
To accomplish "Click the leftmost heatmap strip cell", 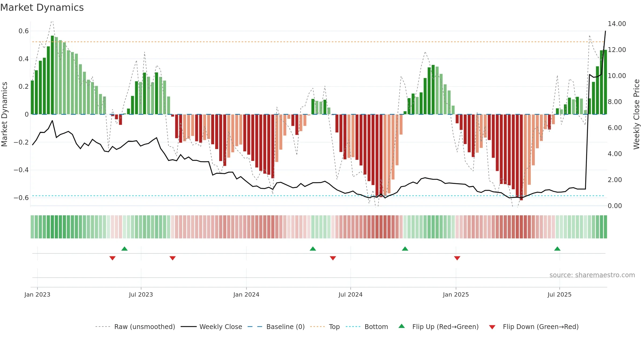I will [x=32, y=227].
